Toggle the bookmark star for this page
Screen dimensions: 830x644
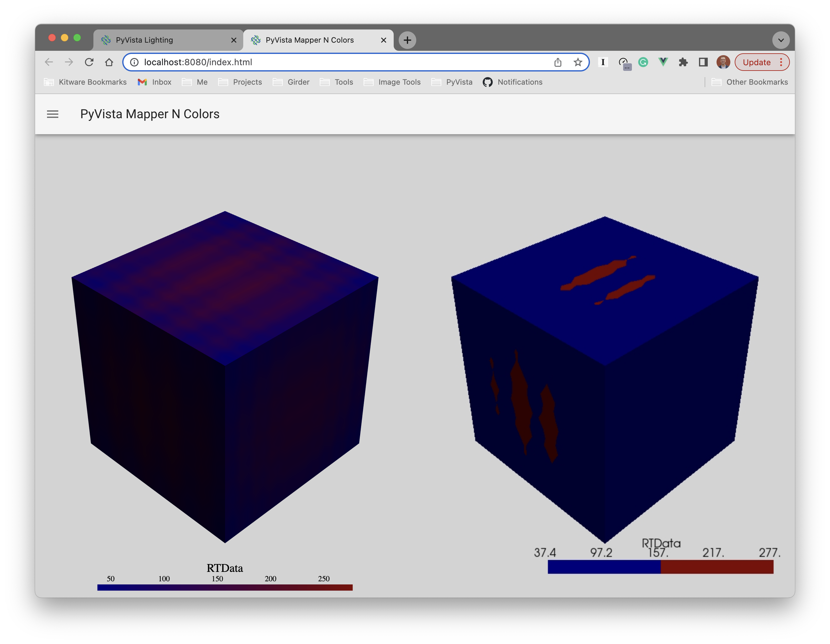tap(578, 62)
